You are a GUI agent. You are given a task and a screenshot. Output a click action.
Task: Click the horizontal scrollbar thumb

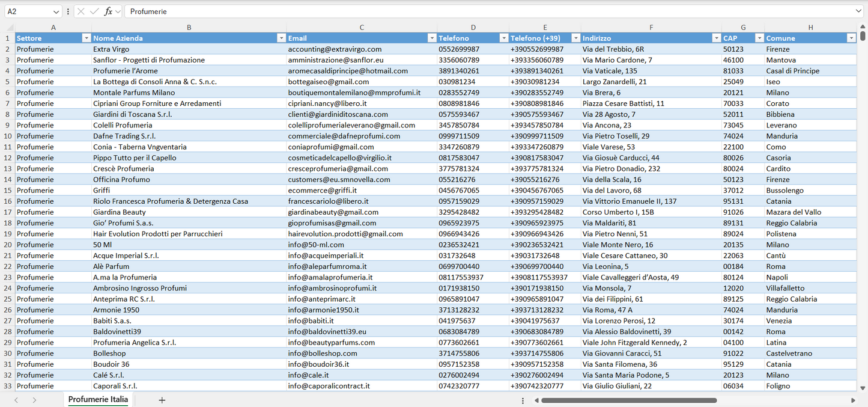point(628,400)
